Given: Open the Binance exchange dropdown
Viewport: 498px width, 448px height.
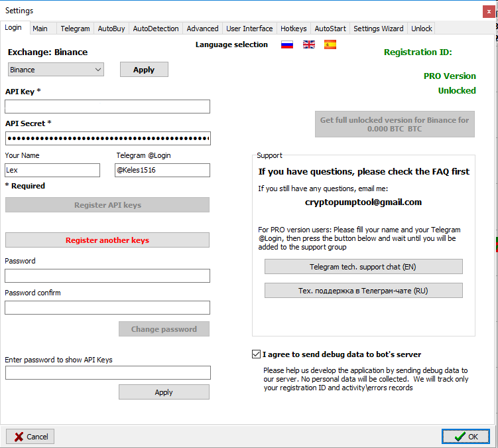Looking at the screenshot, I should [56, 70].
